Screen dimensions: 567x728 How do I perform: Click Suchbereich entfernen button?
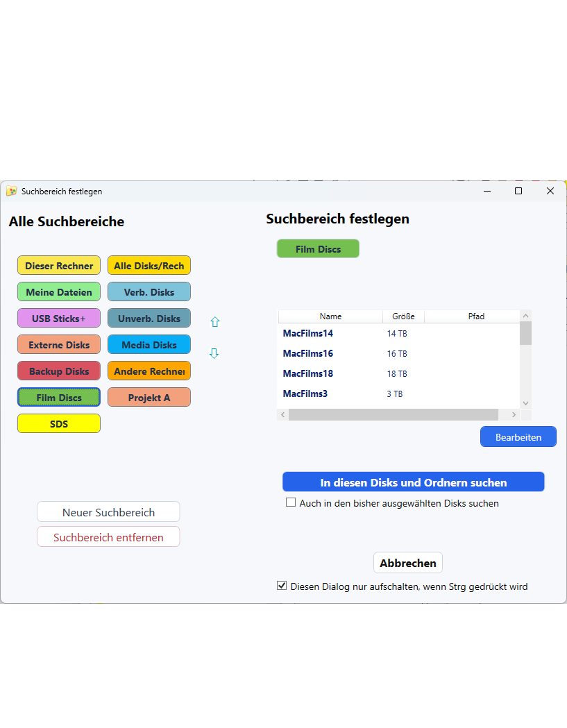pyautogui.click(x=109, y=537)
